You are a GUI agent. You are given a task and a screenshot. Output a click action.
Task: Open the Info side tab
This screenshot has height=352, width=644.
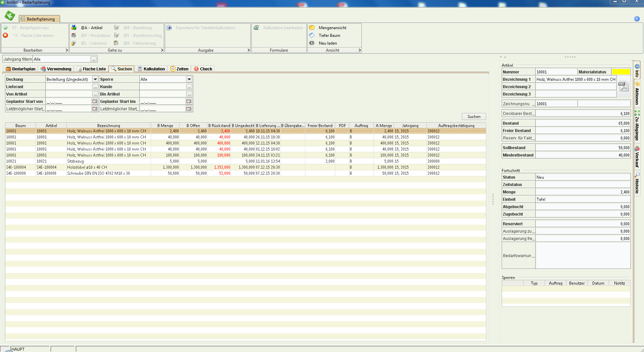click(637, 70)
